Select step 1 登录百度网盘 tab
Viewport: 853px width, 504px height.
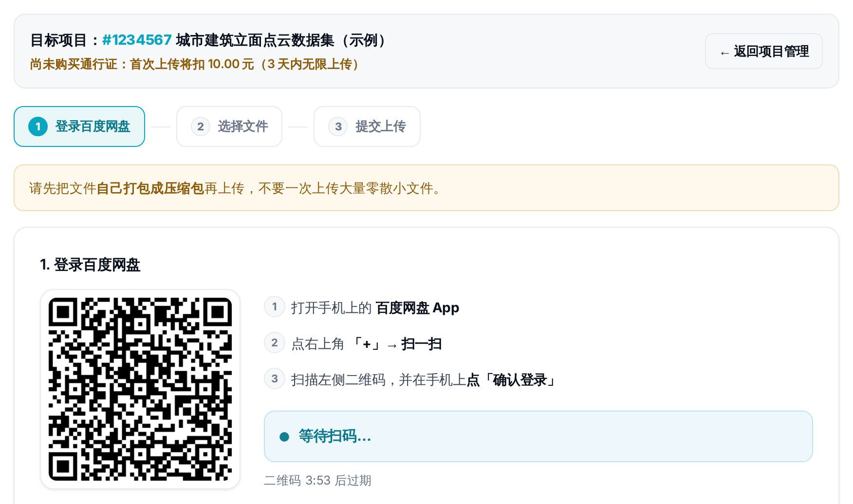pos(79,126)
